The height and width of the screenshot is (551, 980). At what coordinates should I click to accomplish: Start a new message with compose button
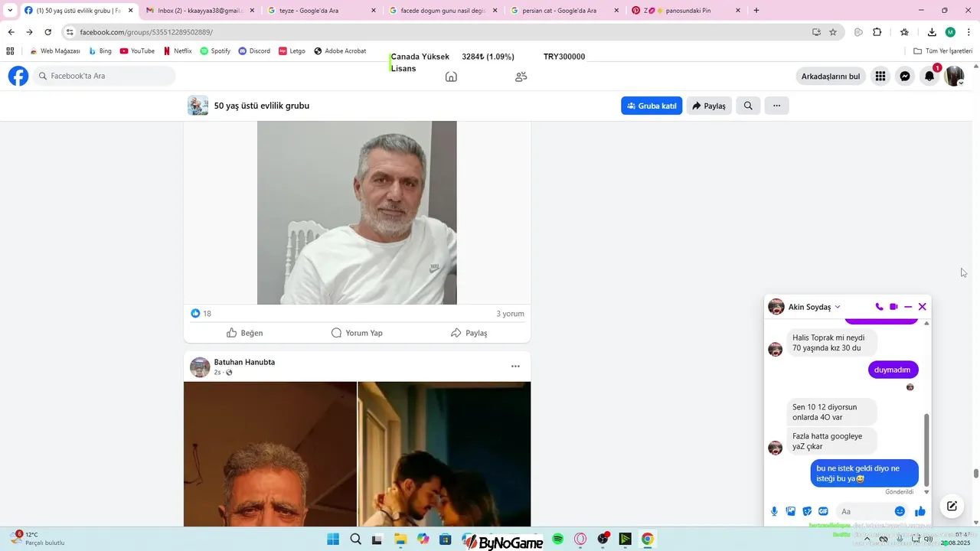(952, 506)
